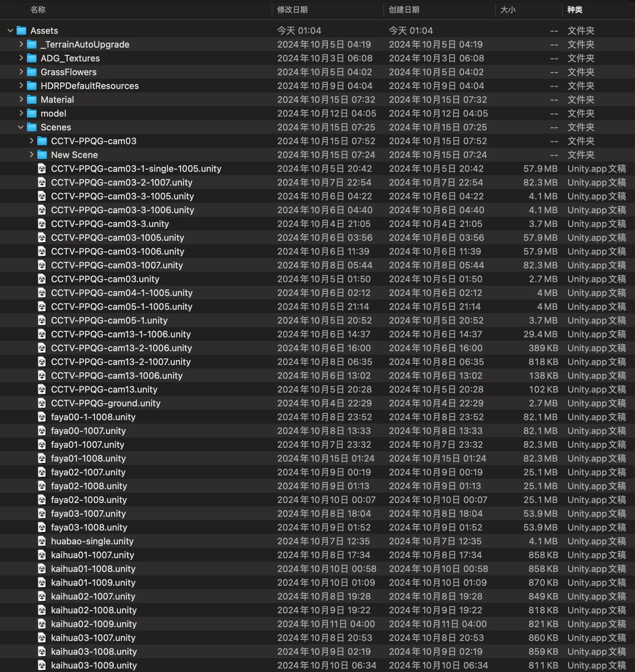The image size is (635, 672).
Task: Sort by the 名称 column header
Action: (x=38, y=10)
